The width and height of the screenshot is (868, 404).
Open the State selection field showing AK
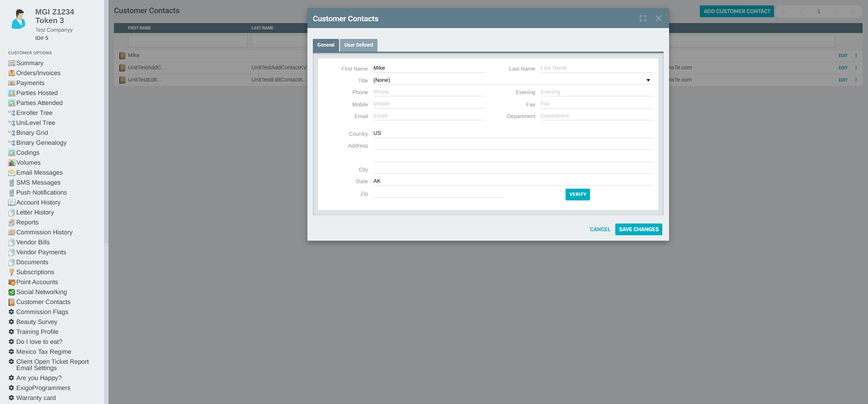coord(512,181)
